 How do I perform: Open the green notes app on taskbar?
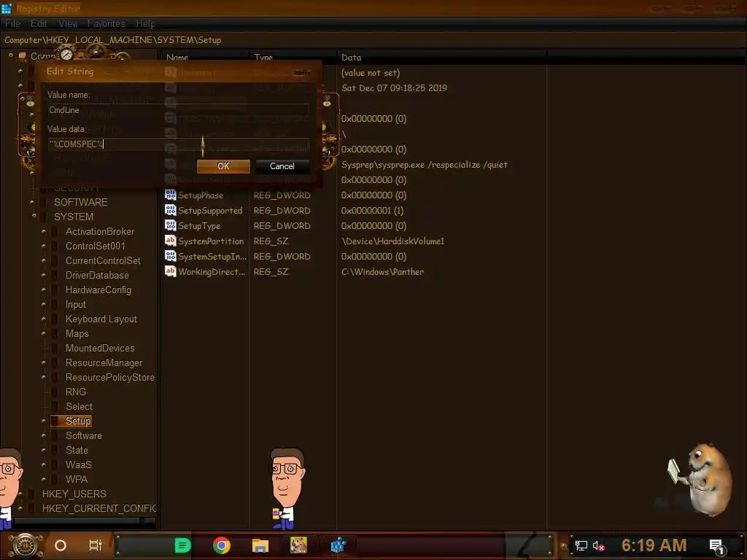182,545
